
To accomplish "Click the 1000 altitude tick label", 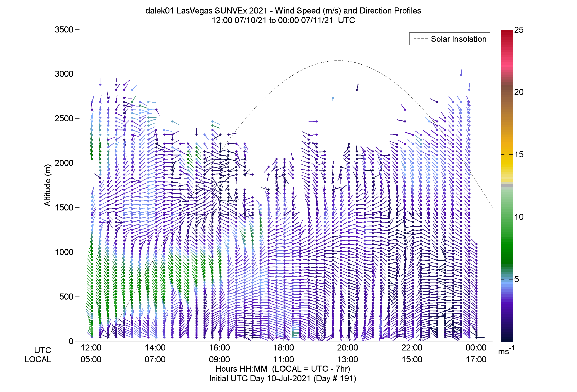I will [64, 252].
